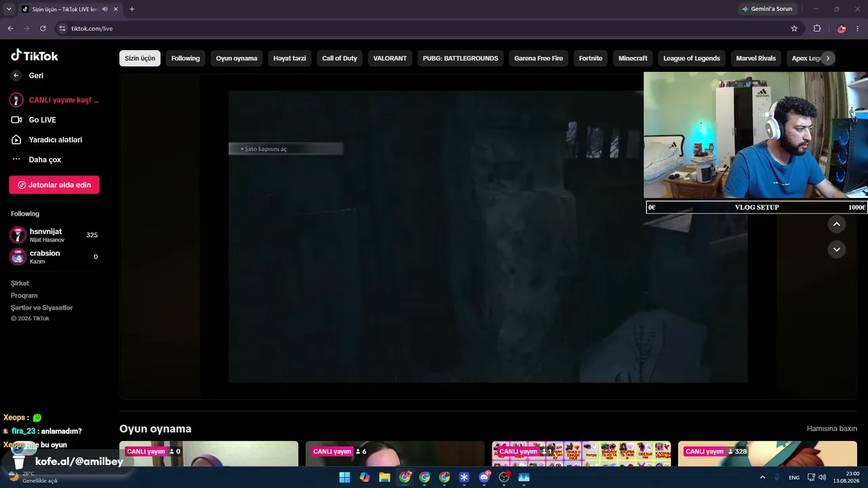The height and width of the screenshot is (488, 868).
Task: Go back using the Geri arrow
Action: [16, 75]
